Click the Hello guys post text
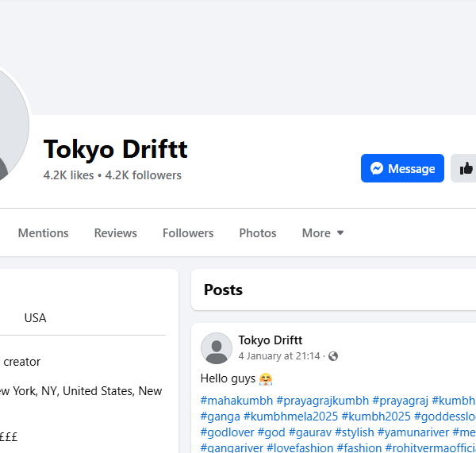This screenshot has height=453, width=476. tap(228, 378)
